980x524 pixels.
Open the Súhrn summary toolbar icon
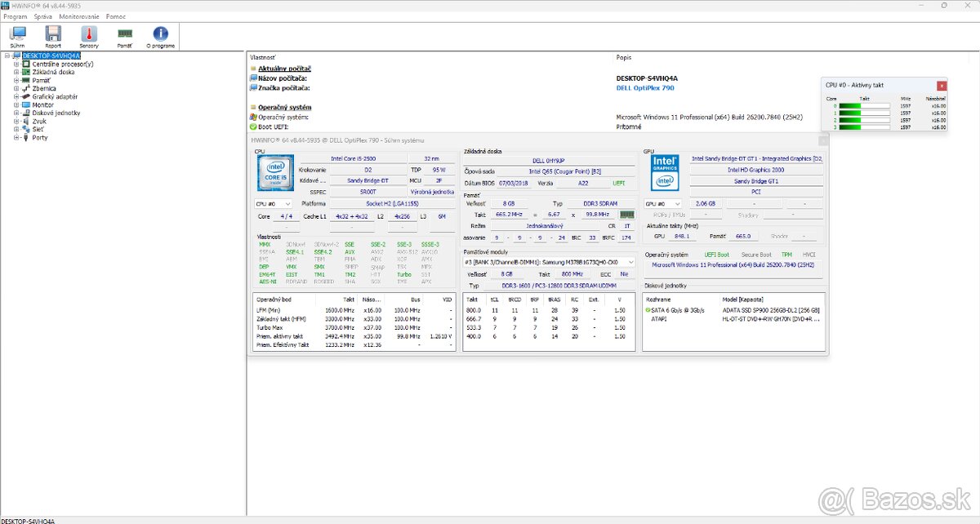[x=17, y=34]
